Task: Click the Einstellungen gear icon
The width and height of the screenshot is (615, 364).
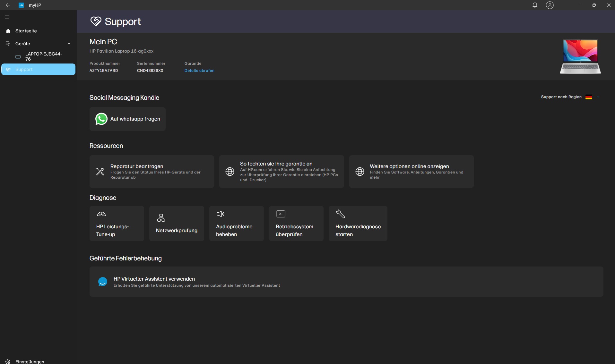Action: [8, 361]
